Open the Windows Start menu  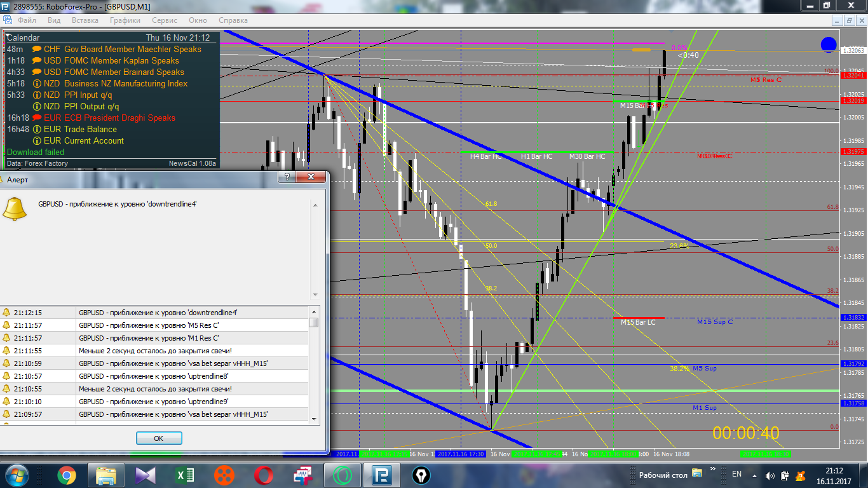(16, 475)
